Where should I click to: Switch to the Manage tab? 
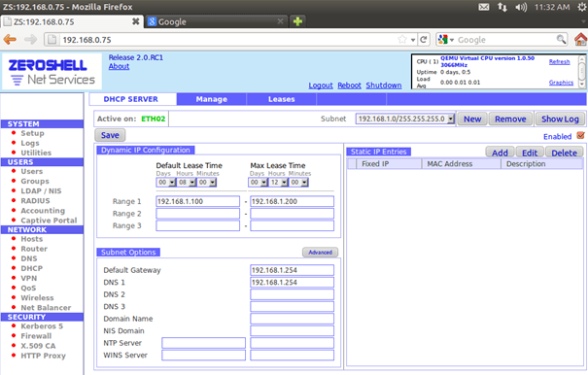212,99
